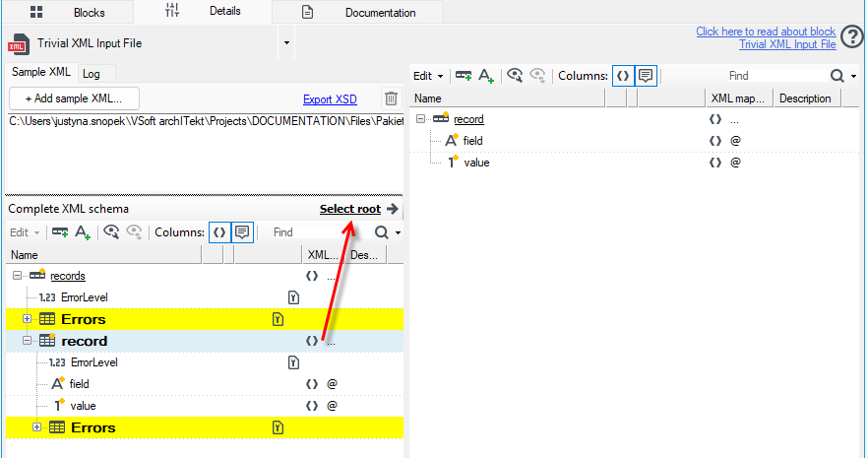
Task: Open the Edit menu in Complete XML schema panel
Action: tap(25, 232)
